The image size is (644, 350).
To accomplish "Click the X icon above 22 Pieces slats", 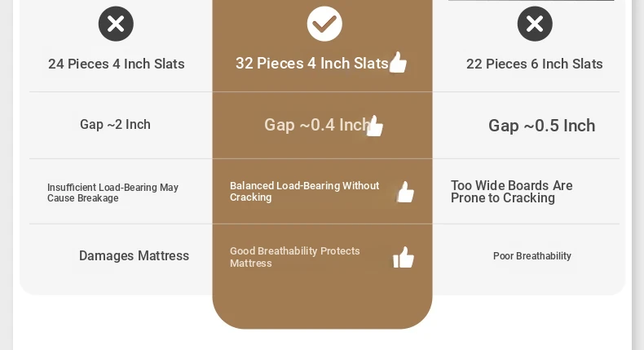I will tap(535, 24).
